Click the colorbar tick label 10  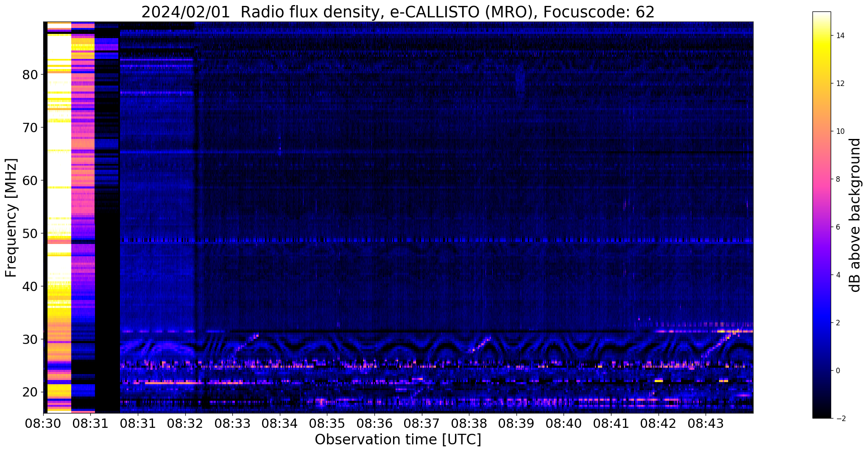click(839, 131)
